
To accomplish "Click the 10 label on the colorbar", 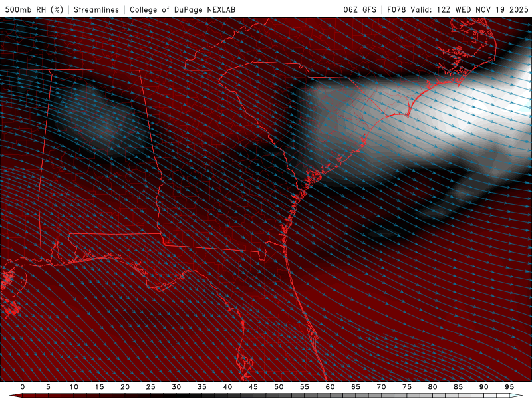I will click(x=74, y=387).
